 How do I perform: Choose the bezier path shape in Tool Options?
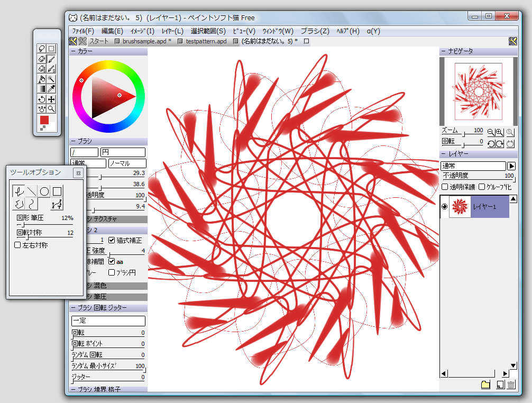pos(57,204)
